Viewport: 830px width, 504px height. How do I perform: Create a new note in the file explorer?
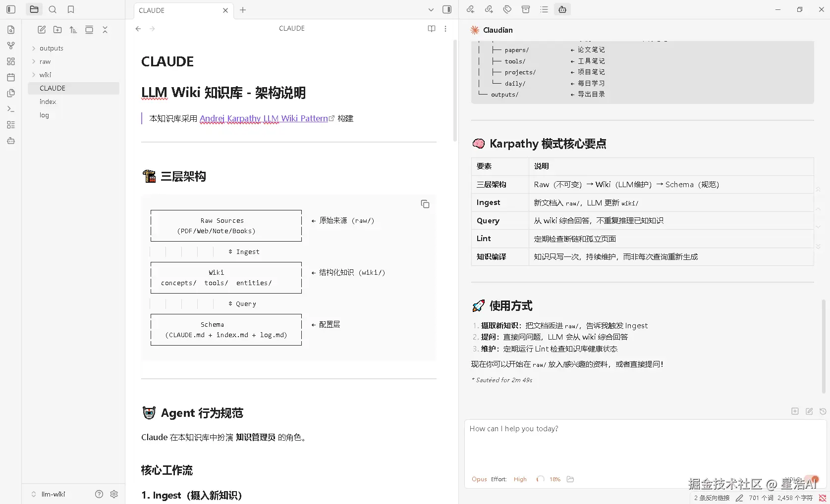pyautogui.click(x=42, y=30)
